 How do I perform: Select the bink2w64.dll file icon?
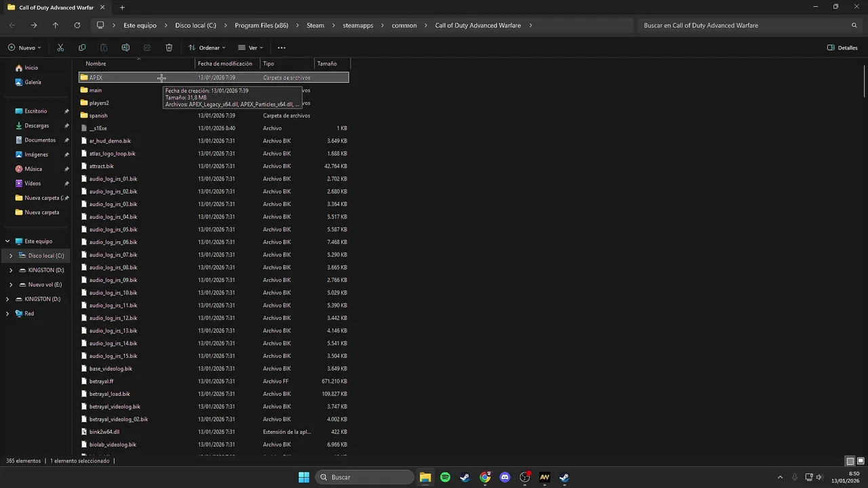[84, 432]
